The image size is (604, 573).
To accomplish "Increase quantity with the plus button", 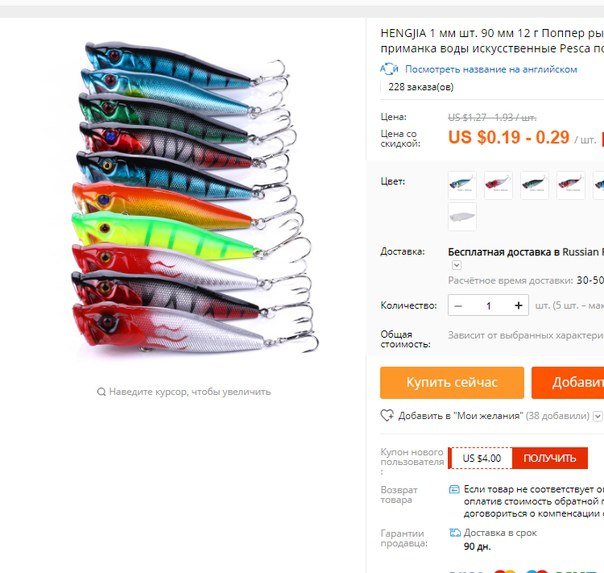I will (x=518, y=306).
